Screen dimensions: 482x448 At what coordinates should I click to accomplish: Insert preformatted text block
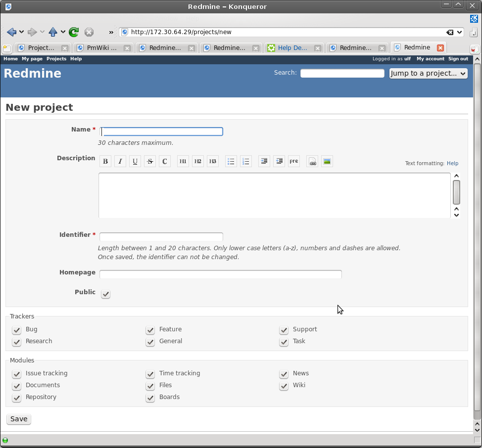pyautogui.click(x=294, y=161)
